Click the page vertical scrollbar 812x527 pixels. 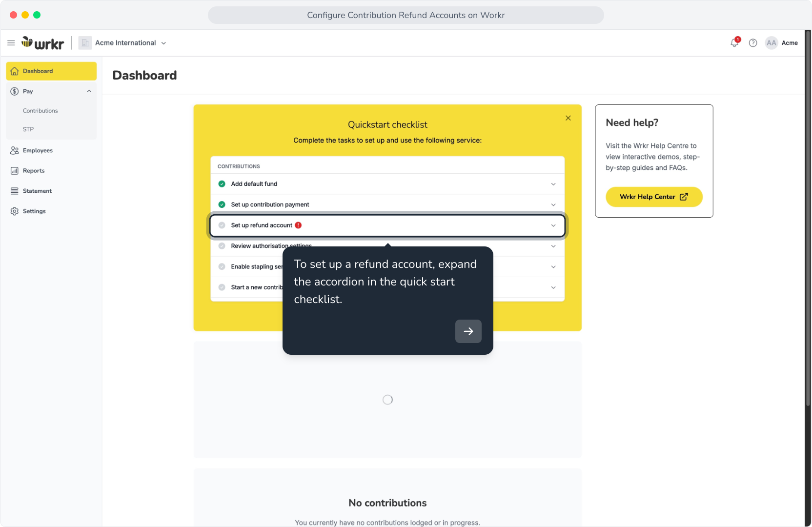pyautogui.click(x=808, y=219)
